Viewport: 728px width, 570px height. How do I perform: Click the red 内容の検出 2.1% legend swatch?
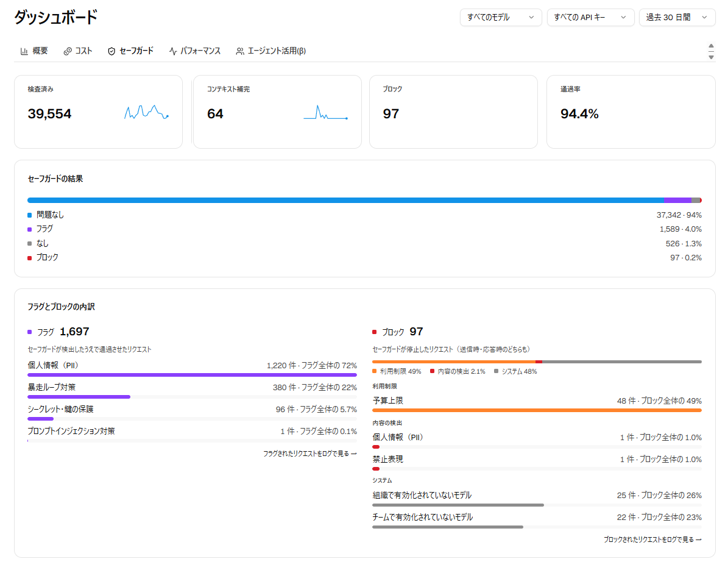tap(433, 371)
